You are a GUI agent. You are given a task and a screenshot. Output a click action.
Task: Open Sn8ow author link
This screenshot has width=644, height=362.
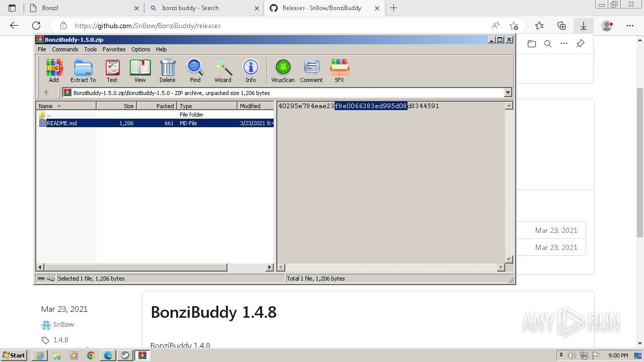click(x=63, y=324)
